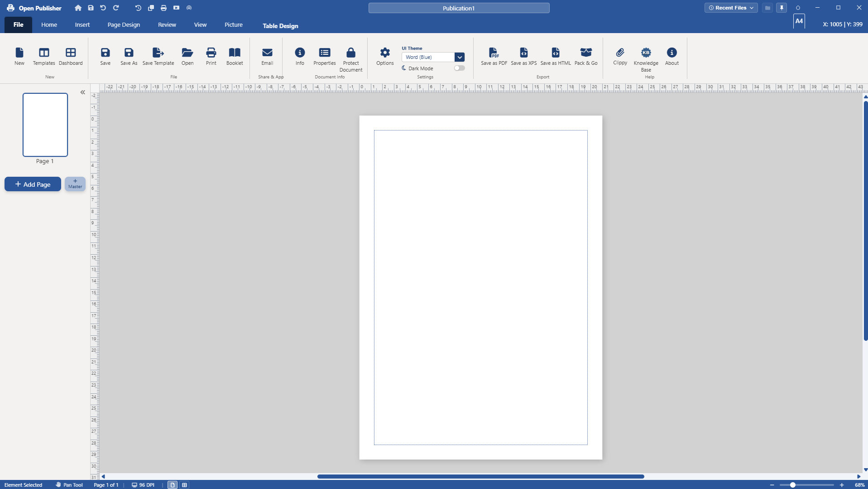Open the Insert tab

point(82,25)
